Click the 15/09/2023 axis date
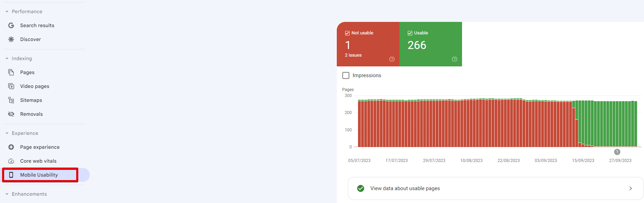 pos(583,161)
